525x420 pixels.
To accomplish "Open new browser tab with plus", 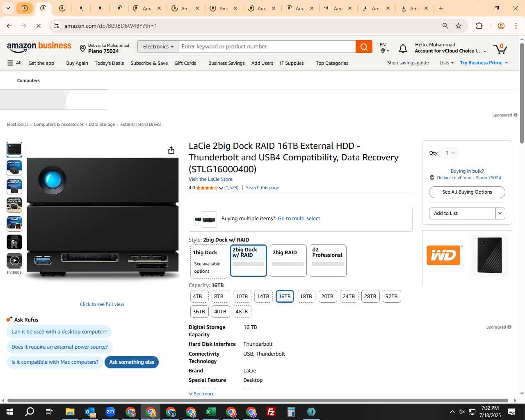I will [441, 8].
